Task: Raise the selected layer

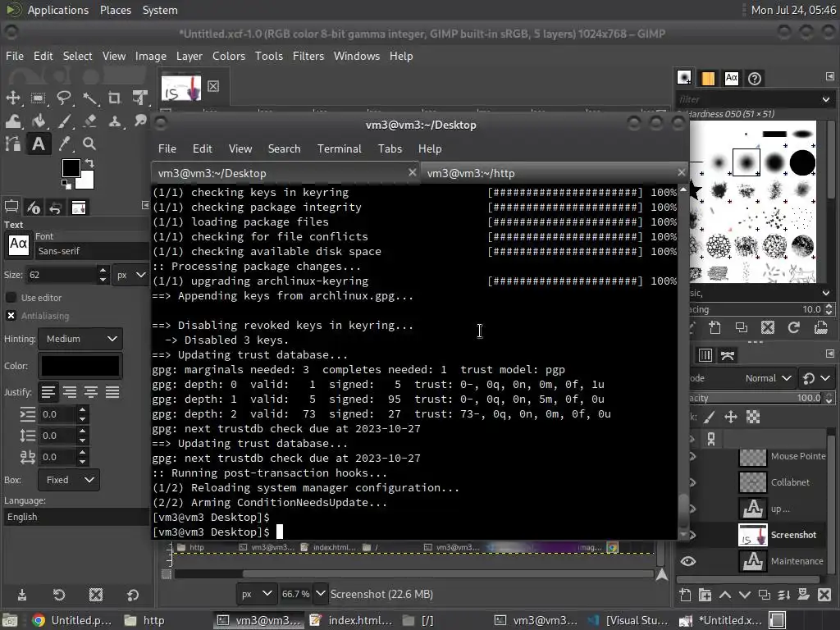Action: (x=725, y=595)
